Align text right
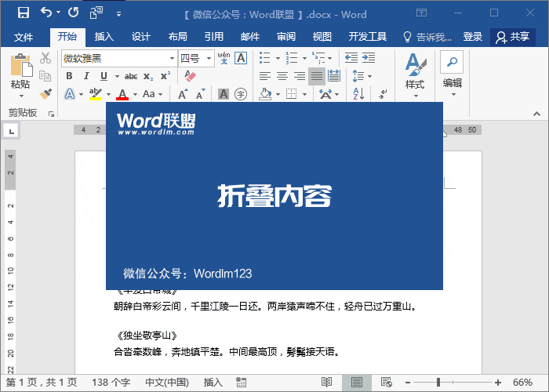 coord(300,76)
